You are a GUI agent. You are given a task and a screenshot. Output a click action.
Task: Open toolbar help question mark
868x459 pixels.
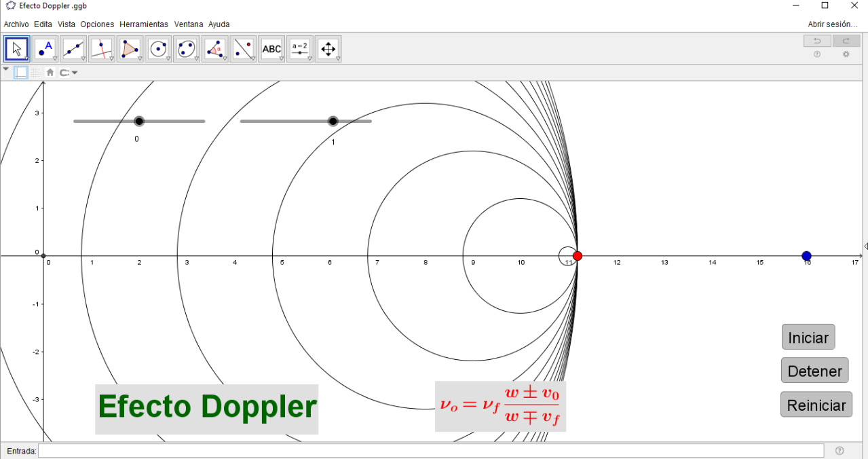(x=817, y=54)
